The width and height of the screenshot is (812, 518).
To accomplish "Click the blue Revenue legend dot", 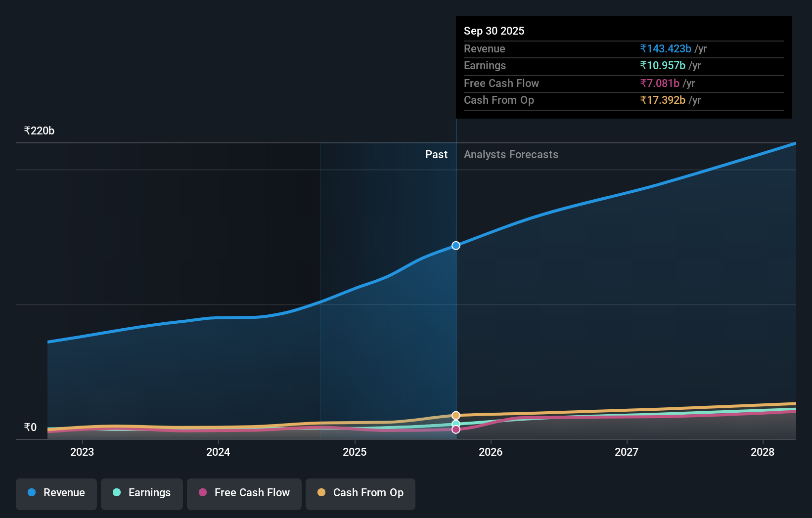I will [x=32, y=493].
